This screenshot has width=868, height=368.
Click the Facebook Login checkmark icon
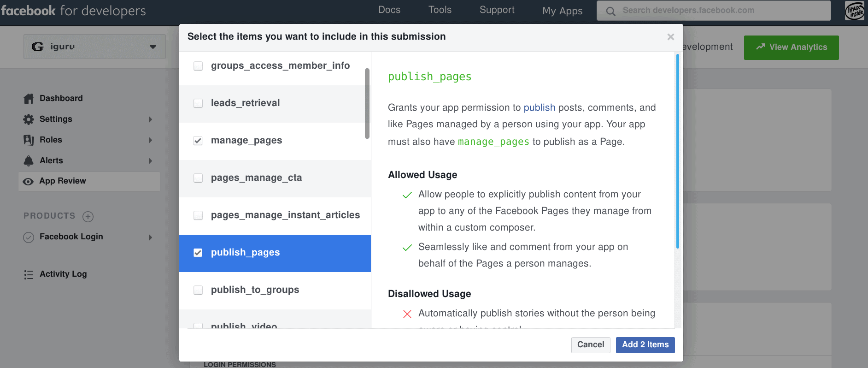pos(29,237)
